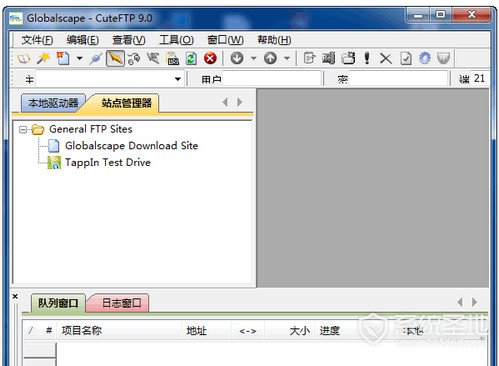
Task: Sort queue by 地址 column header
Action: tap(206, 331)
